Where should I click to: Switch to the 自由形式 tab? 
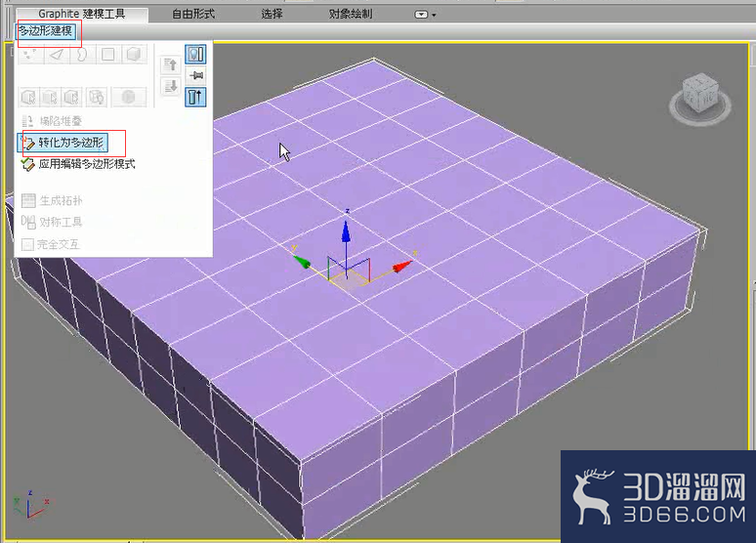(193, 14)
